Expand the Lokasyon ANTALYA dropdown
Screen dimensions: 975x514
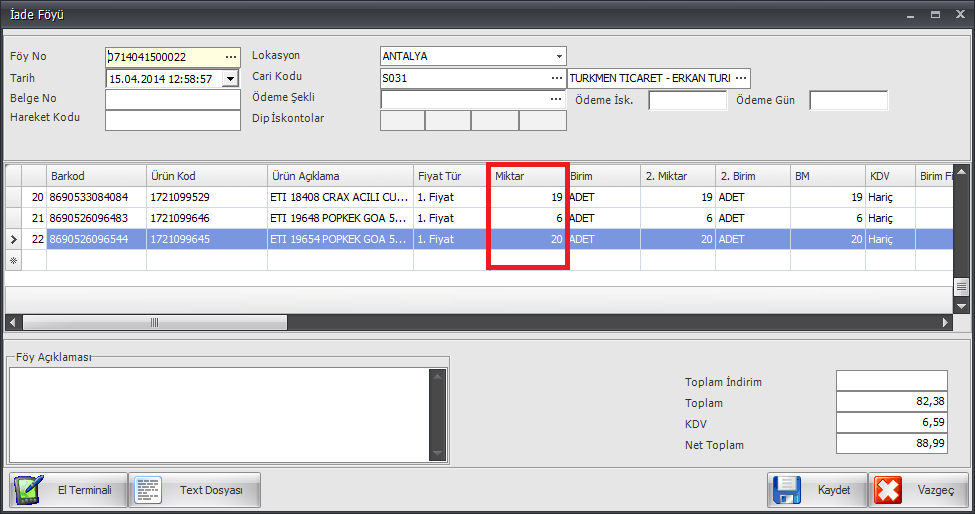point(558,56)
